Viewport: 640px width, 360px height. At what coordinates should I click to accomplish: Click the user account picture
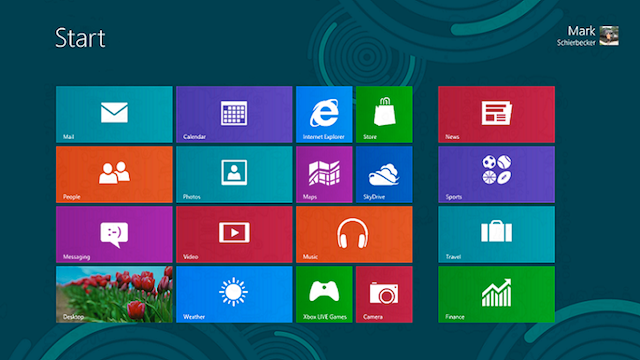point(609,36)
